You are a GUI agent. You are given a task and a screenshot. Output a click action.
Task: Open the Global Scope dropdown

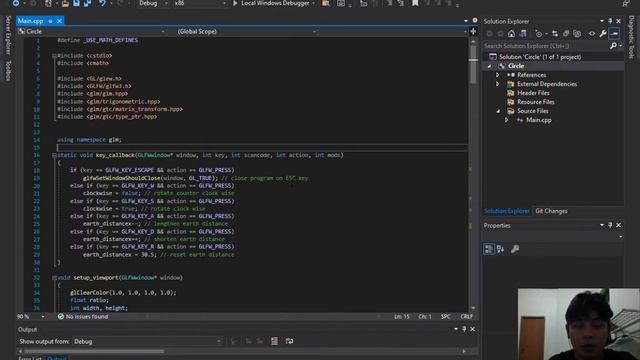click(247, 31)
